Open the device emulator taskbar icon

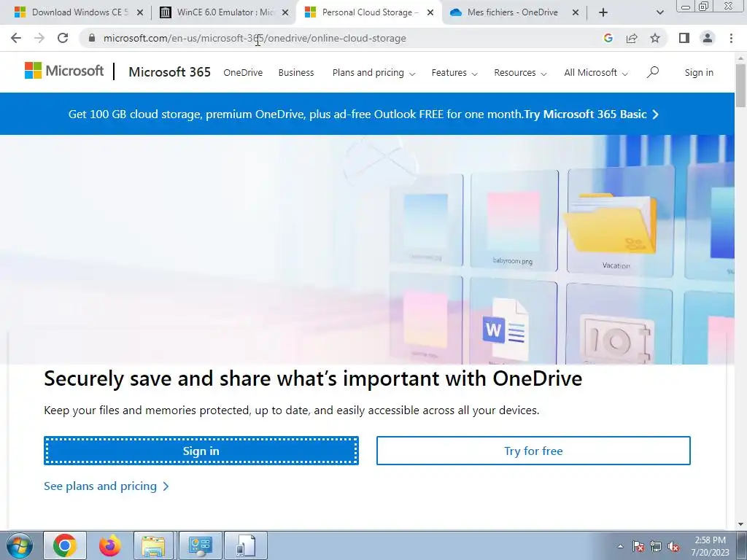coord(245,545)
